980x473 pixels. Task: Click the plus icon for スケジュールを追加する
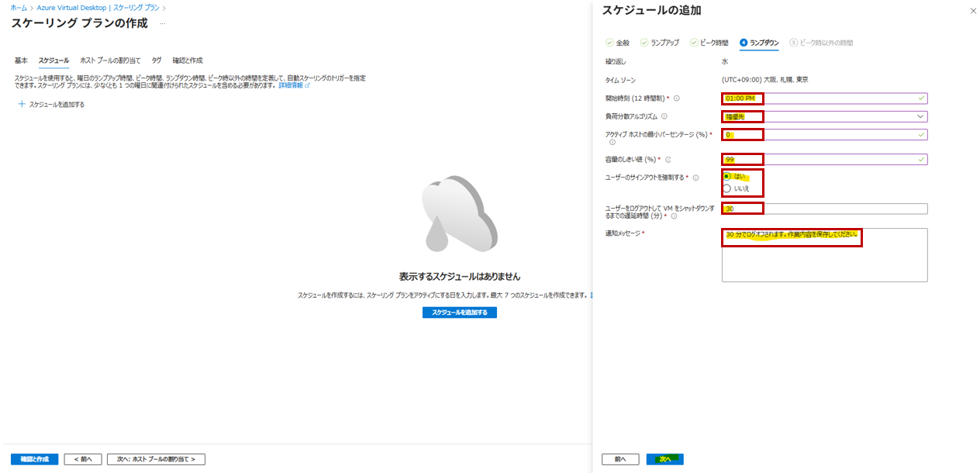[x=22, y=104]
